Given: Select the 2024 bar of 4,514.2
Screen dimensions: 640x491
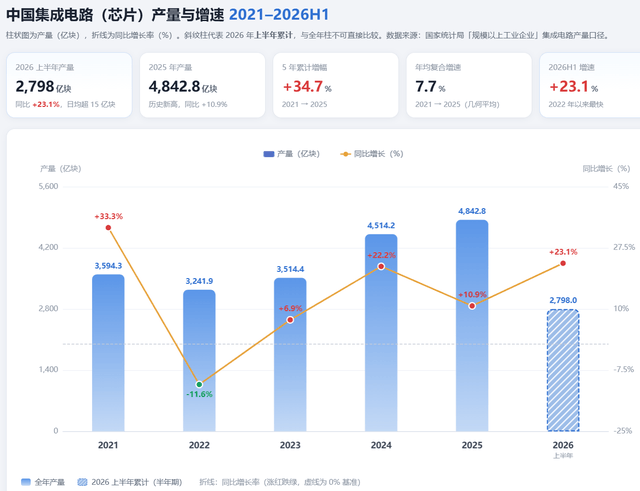Looking at the screenshot, I should click(x=381, y=333).
